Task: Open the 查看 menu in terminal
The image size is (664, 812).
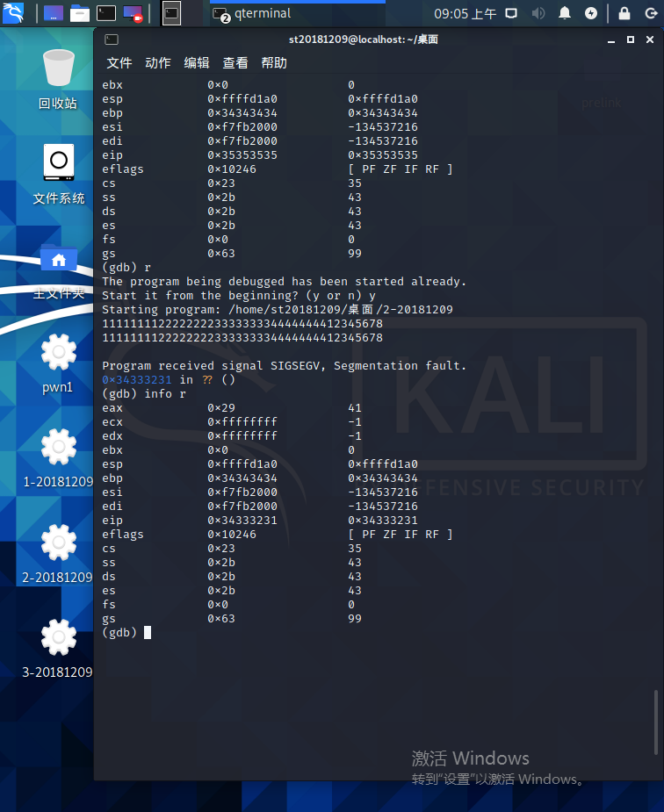Action: click(x=235, y=62)
